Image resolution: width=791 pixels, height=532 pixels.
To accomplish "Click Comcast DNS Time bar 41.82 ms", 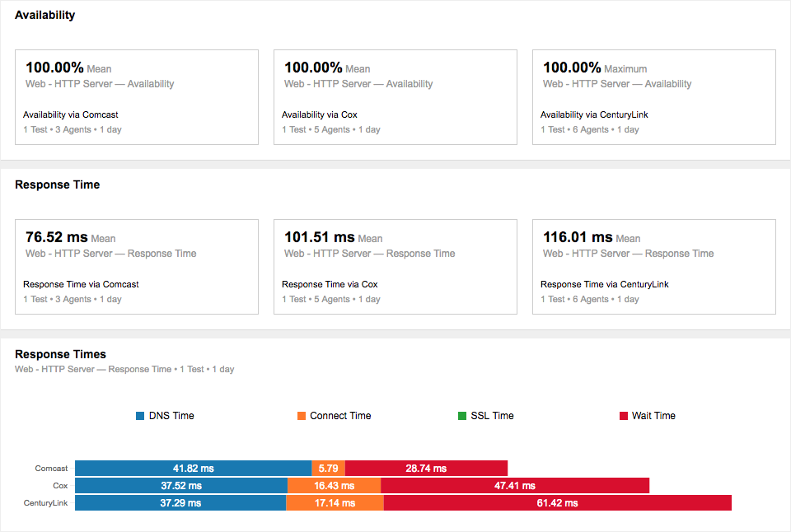I will tap(193, 469).
